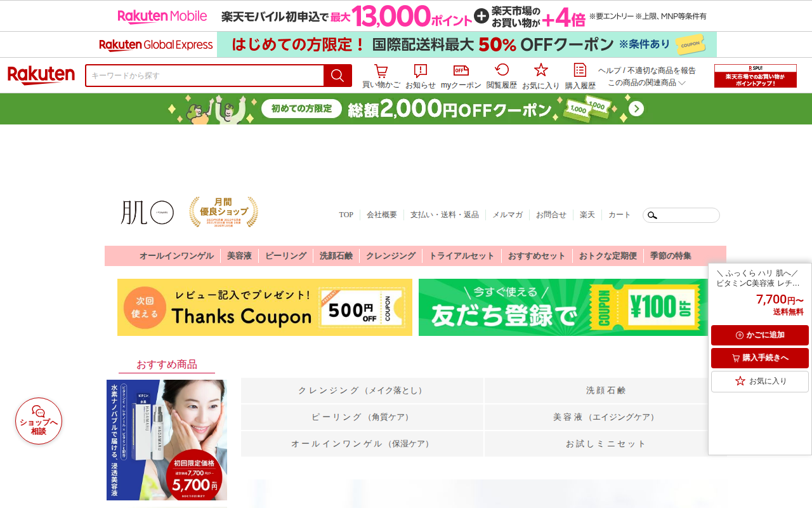This screenshot has width=812, height=508.
Task: Open the ショップへ相談 chat bubble
Action: pos(39,421)
